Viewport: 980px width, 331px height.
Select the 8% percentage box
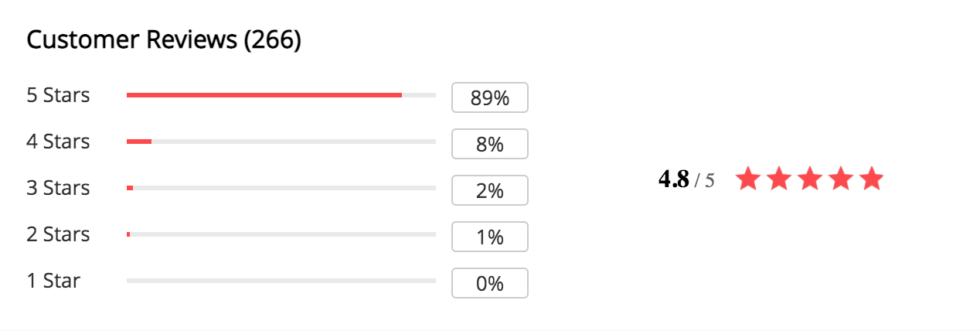pos(490,144)
